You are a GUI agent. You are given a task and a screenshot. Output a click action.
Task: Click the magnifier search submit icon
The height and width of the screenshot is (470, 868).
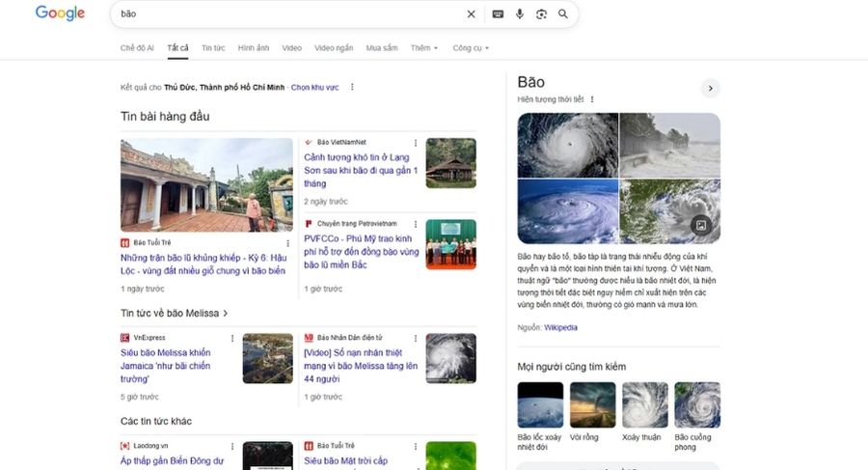pos(563,14)
